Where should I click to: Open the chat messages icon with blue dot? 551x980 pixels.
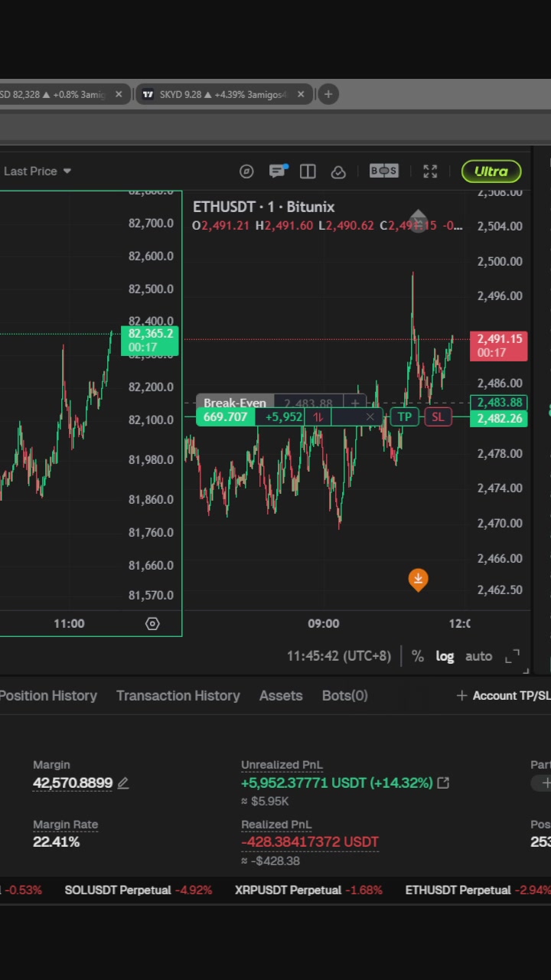[277, 171]
